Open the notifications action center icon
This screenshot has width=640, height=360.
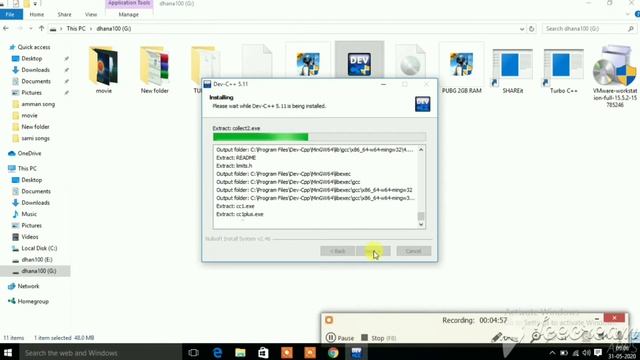(598, 353)
